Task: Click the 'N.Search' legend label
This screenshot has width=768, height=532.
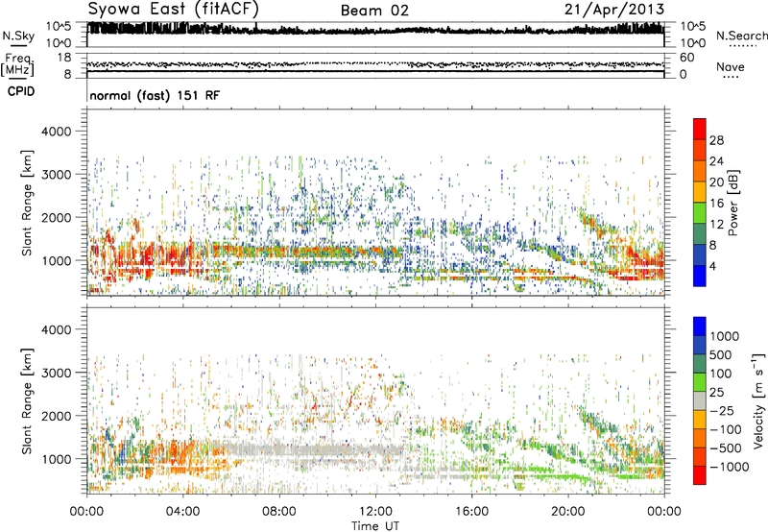Action: tap(741, 36)
